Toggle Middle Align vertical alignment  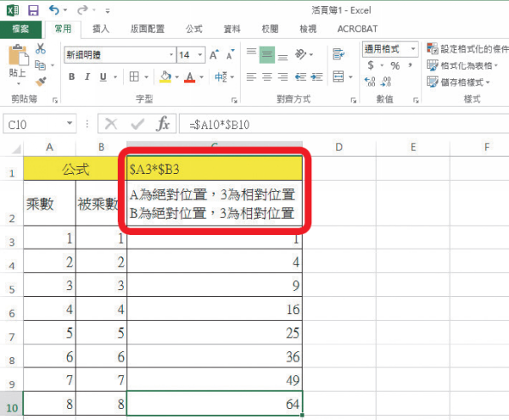coord(267,54)
